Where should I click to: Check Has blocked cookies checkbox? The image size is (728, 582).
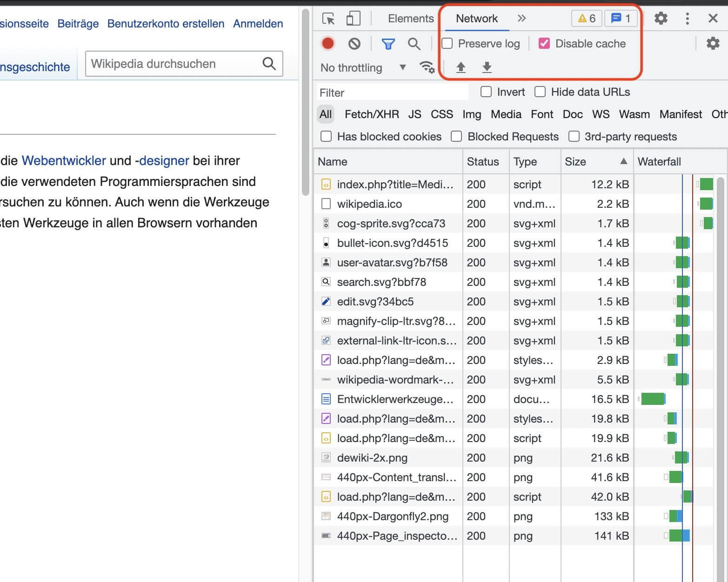(326, 137)
